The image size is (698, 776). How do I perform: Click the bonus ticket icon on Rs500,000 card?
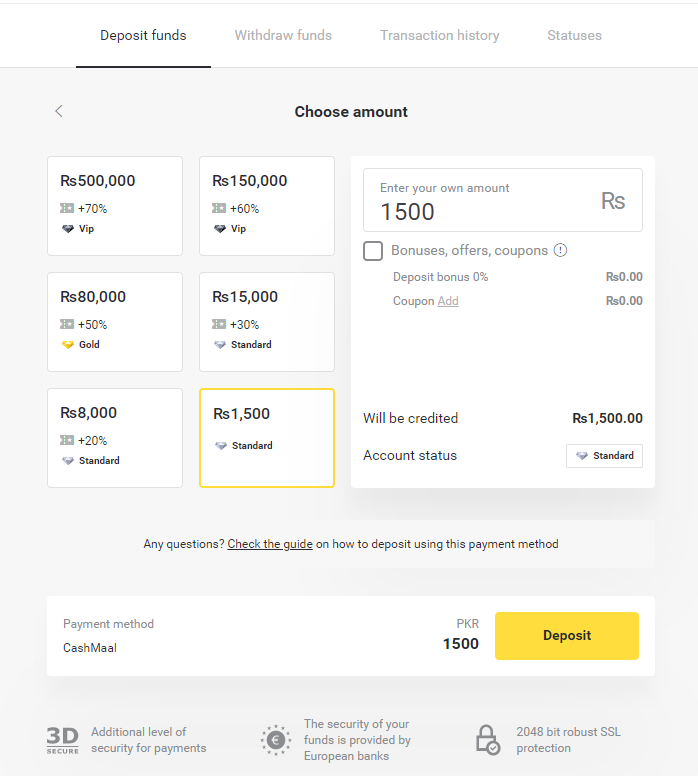[x=67, y=209]
